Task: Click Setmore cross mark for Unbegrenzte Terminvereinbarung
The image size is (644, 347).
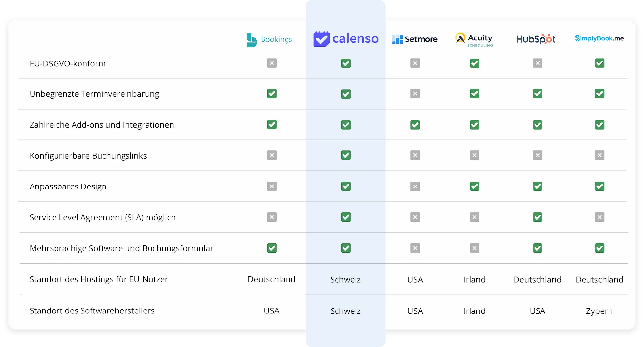Action: point(415,94)
